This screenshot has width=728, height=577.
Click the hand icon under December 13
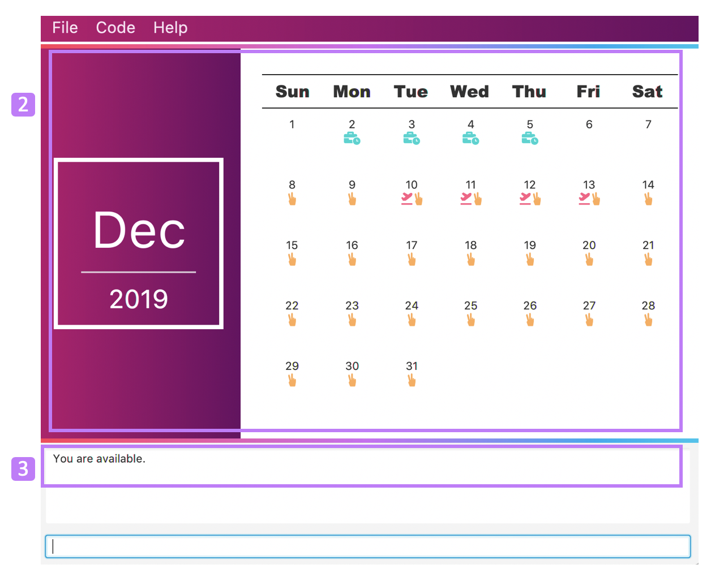(x=596, y=199)
